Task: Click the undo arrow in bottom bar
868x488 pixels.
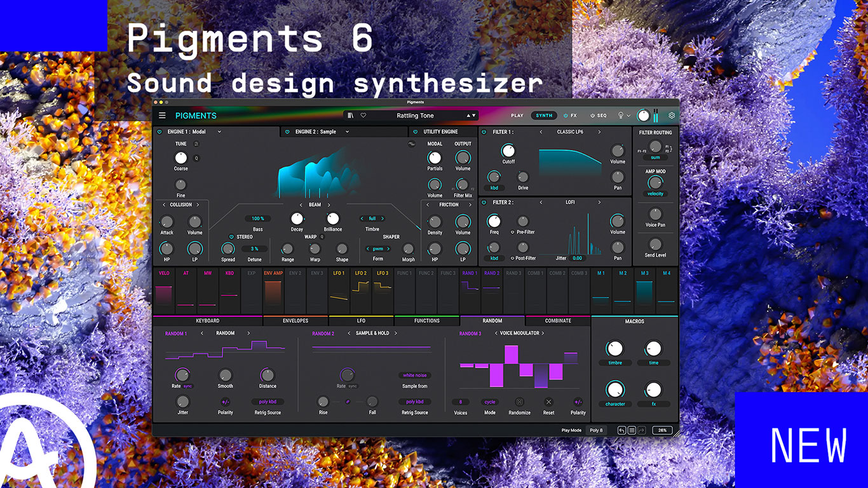Action: tap(622, 430)
